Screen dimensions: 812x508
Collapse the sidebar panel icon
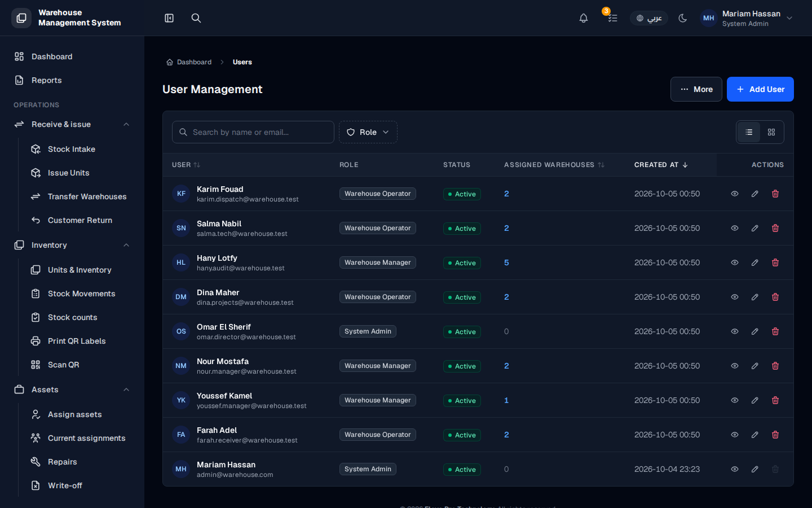[x=169, y=18]
